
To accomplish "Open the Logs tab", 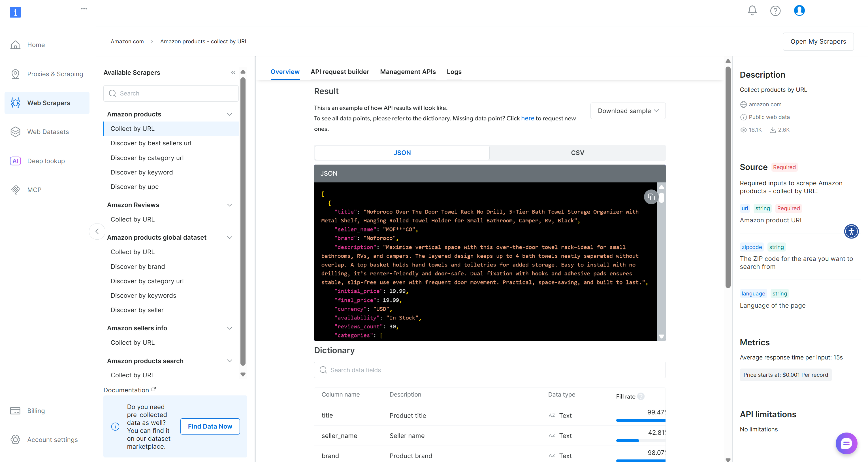I will (454, 72).
